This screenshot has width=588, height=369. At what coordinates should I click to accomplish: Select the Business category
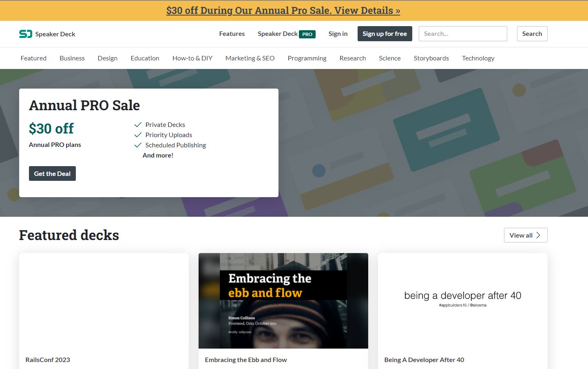coord(72,58)
